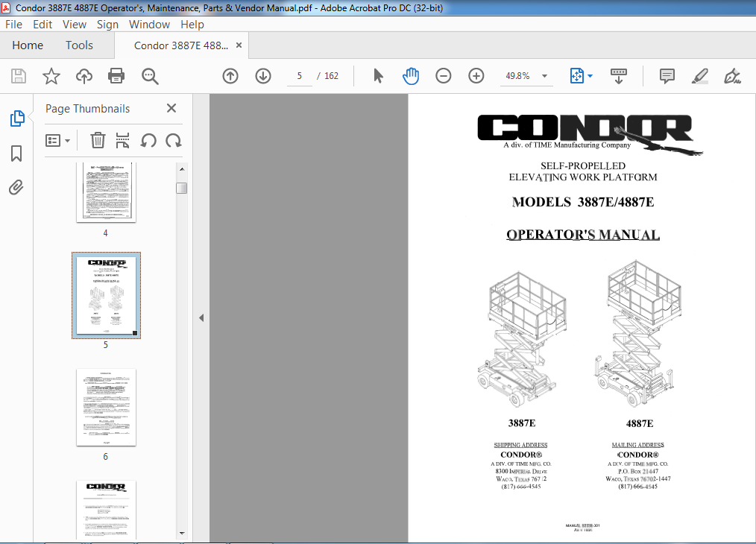Viewport: 756px width, 544px height.
Task: Click the zoom percentage field 49.8%
Action: coord(518,76)
